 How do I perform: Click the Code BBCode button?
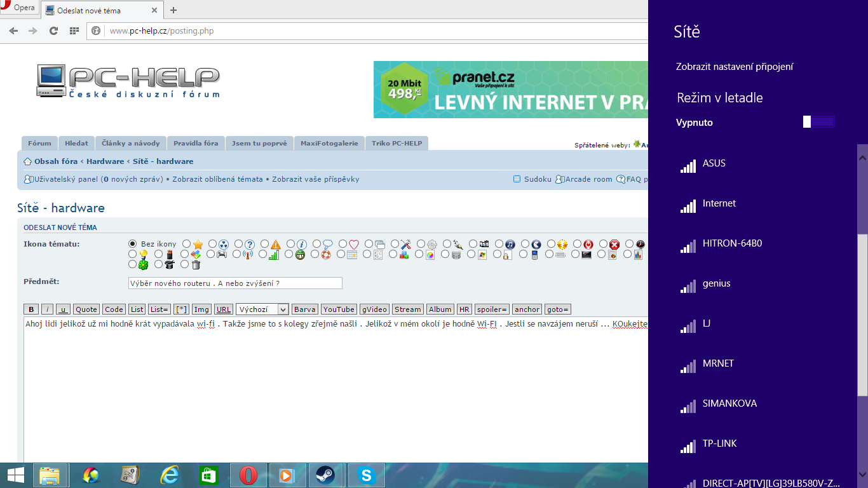click(114, 309)
